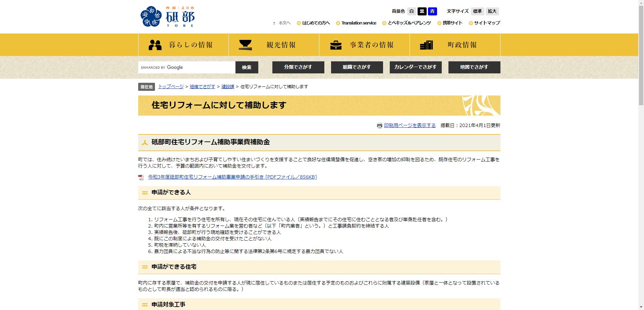Viewport: 644px width, 310px height.
Task: Open カレンダーでさがす search option
Action: 416,67
